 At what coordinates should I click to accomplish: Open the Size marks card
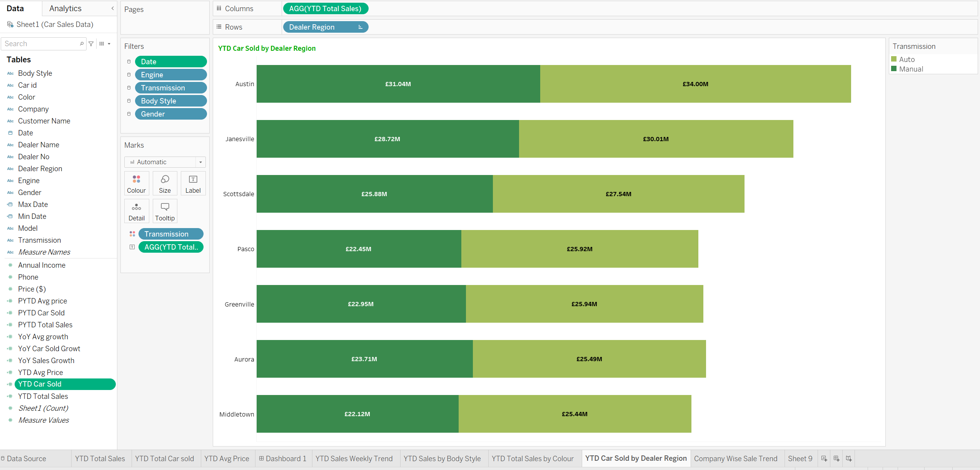tap(165, 183)
